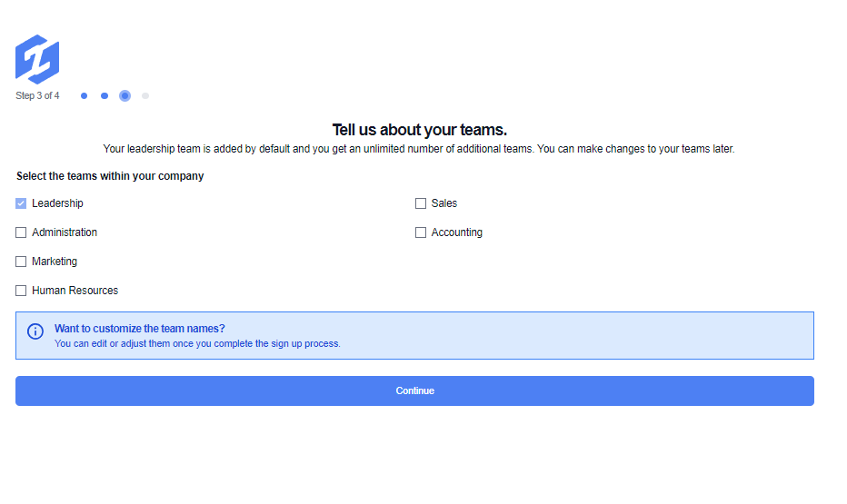The image size is (847, 504).
Task: Toggle the Accounting team checkbox
Action: (x=421, y=232)
